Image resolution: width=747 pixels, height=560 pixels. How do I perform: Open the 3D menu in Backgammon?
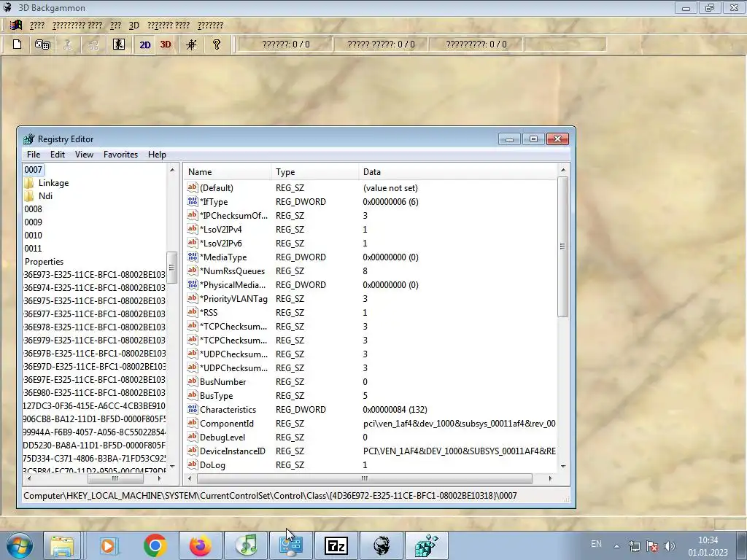pos(134,26)
